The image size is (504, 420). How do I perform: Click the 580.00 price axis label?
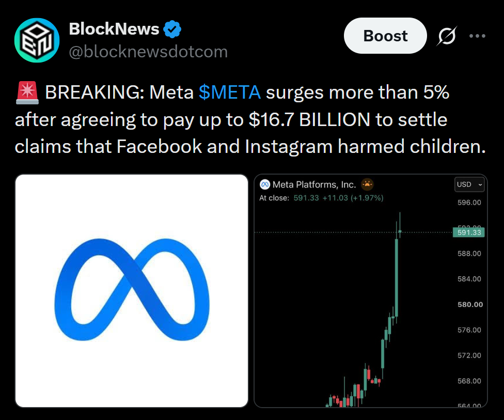click(470, 304)
